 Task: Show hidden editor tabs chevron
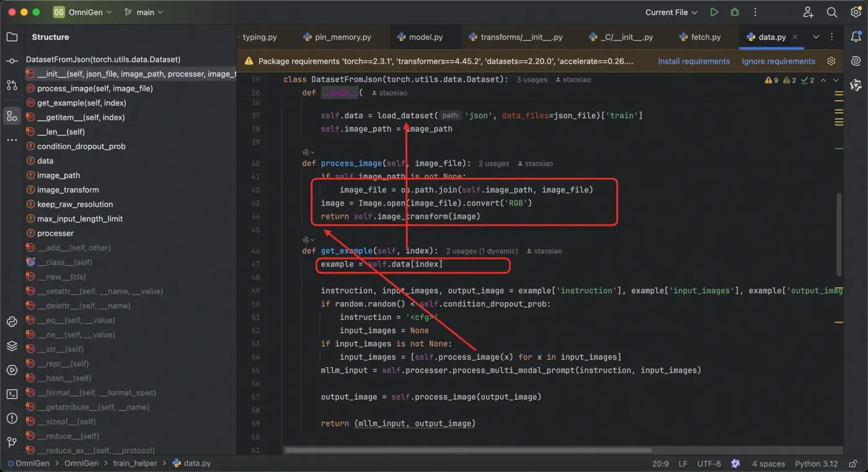click(816, 37)
